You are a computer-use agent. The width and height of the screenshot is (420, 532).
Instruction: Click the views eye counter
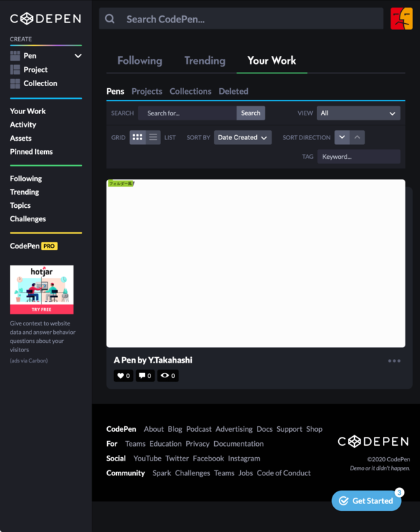point(168,376)
